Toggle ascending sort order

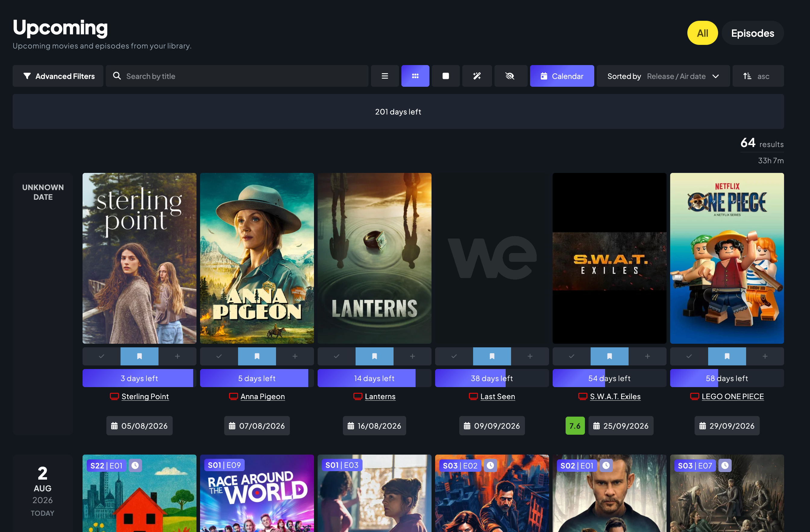pos(758,76)
